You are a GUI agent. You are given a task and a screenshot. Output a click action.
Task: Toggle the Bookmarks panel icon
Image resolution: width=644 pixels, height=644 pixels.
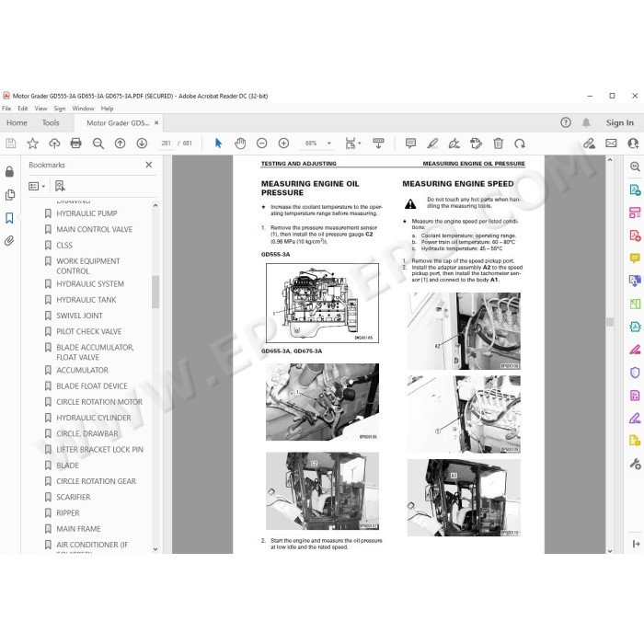coord(9,218)
